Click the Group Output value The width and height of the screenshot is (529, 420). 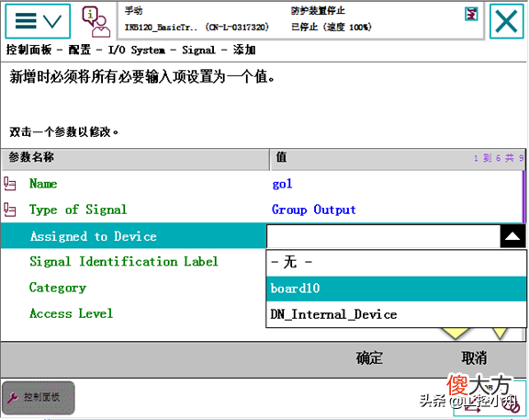coord(314,210)
